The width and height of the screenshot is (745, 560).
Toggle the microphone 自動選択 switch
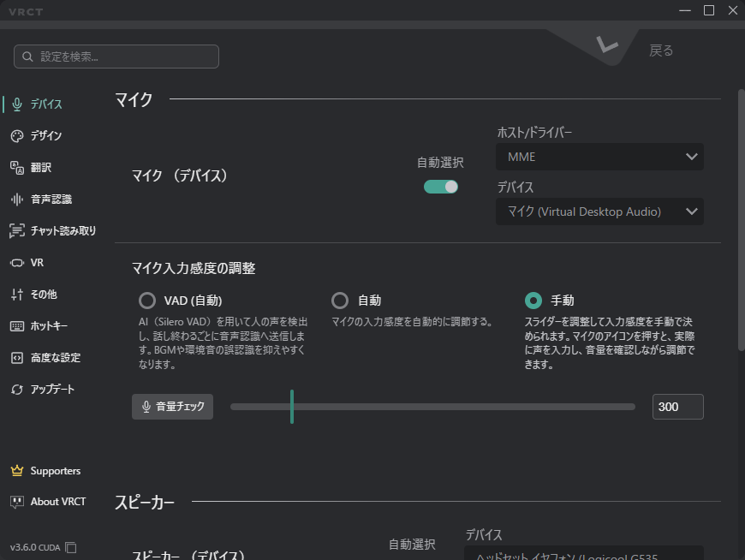click(441, 187)
